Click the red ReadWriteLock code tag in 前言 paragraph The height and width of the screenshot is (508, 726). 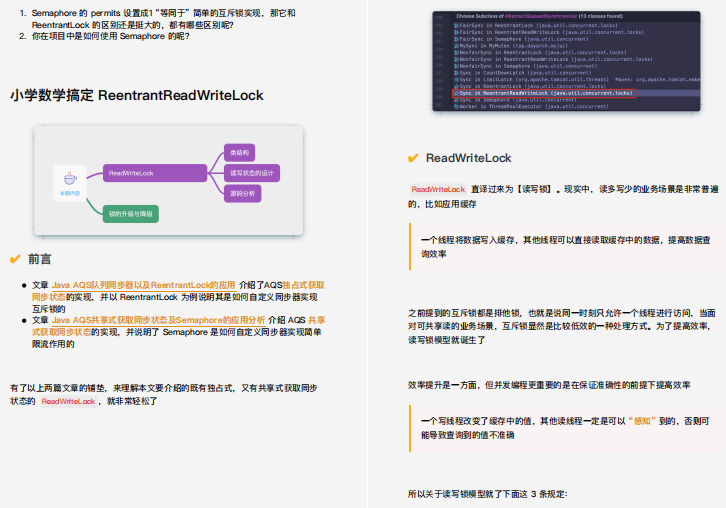click(68, 401)
